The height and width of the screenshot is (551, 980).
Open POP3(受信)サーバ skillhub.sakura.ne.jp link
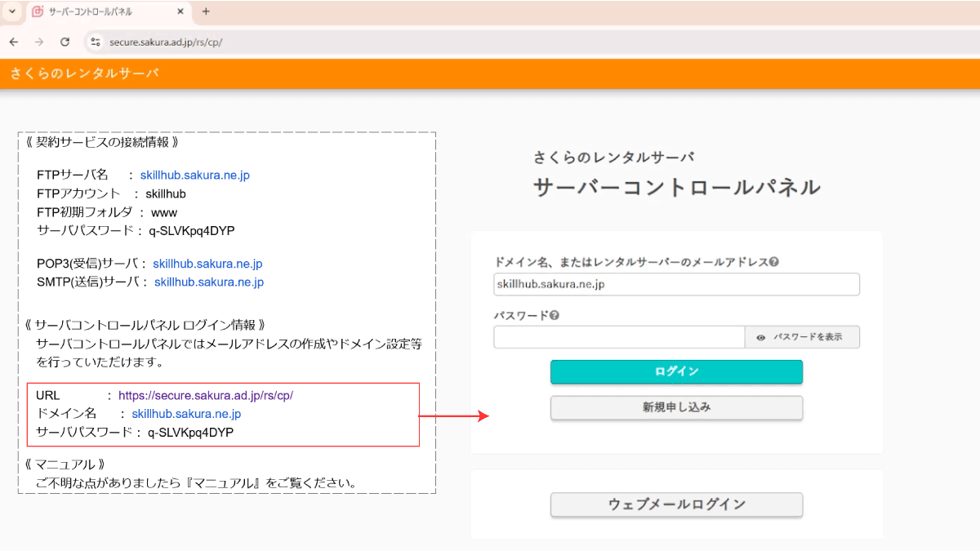coord(207,264)
